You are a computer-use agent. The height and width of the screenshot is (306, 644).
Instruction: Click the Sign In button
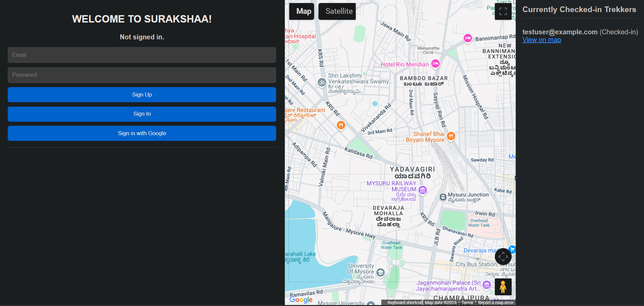click(x=142, y=114)
